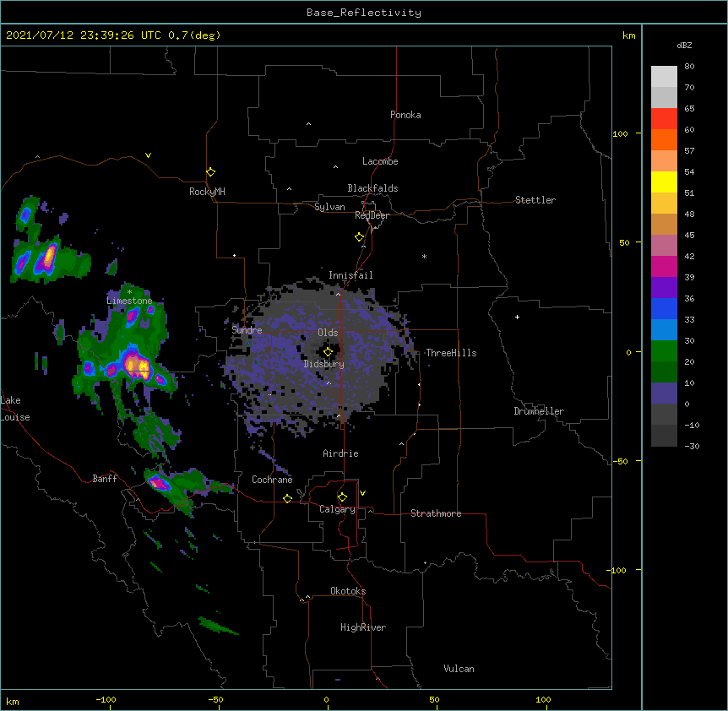Click the Lake Louise label
Viewport: 728px width, 711px height.
(15, 409)
